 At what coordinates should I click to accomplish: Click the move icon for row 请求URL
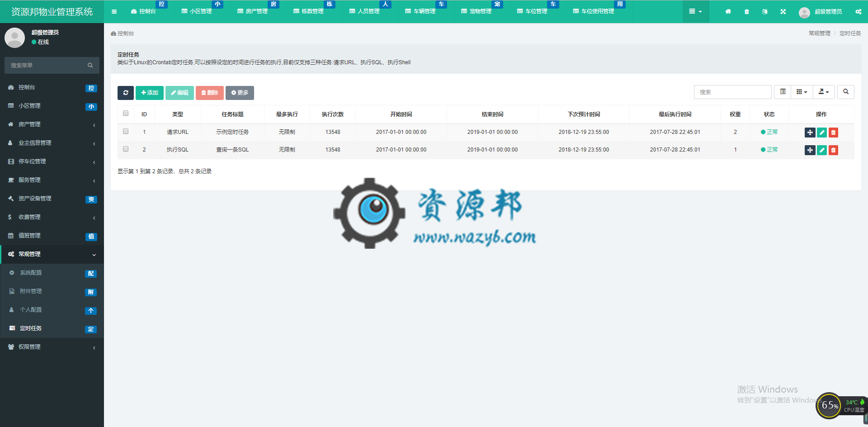coord(810,132)
